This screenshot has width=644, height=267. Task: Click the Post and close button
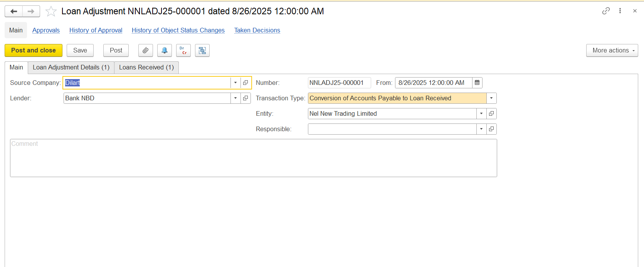[34, 51]
